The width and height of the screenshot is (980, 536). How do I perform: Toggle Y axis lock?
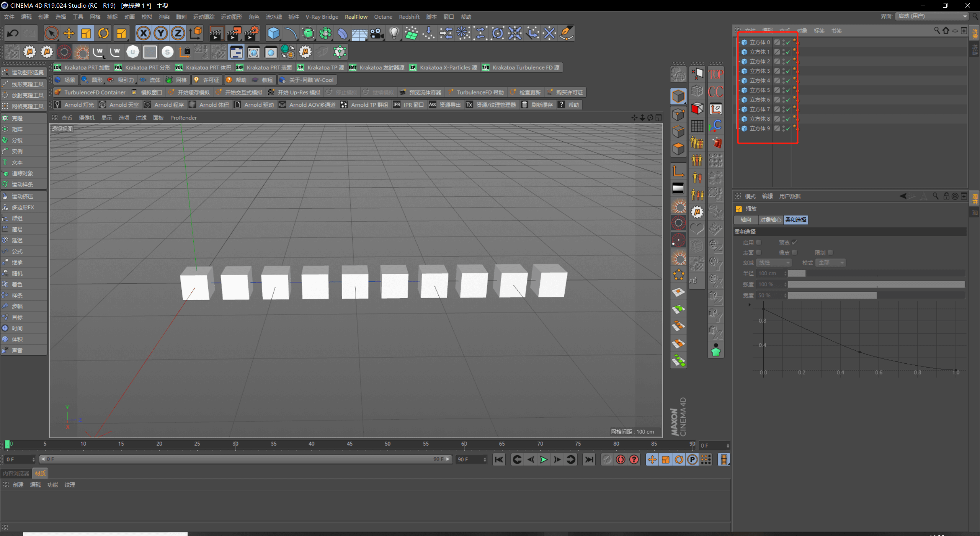tap(161, 33)
